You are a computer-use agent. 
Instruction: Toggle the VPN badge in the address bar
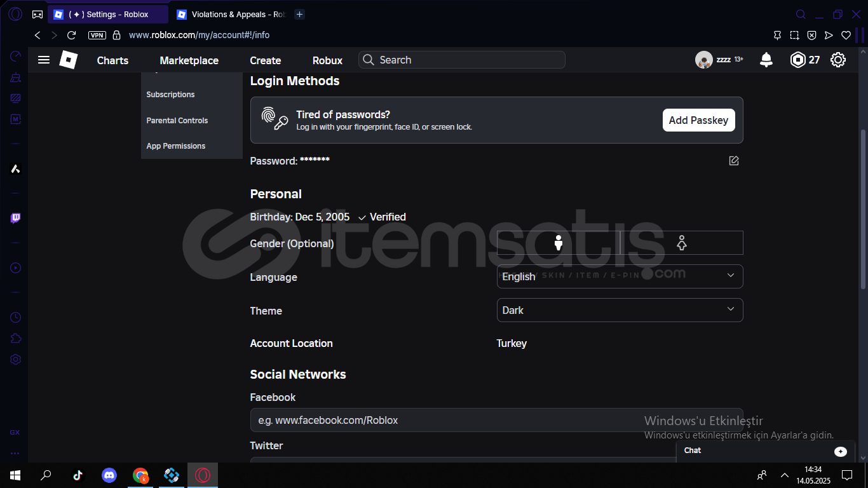(x=97, y=36)
